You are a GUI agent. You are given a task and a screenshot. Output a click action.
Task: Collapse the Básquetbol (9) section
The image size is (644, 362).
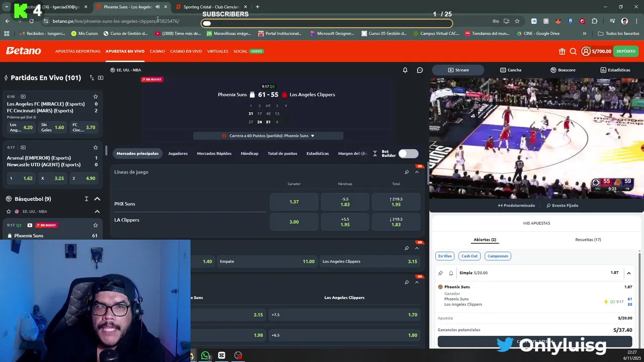tap(97, 199)
